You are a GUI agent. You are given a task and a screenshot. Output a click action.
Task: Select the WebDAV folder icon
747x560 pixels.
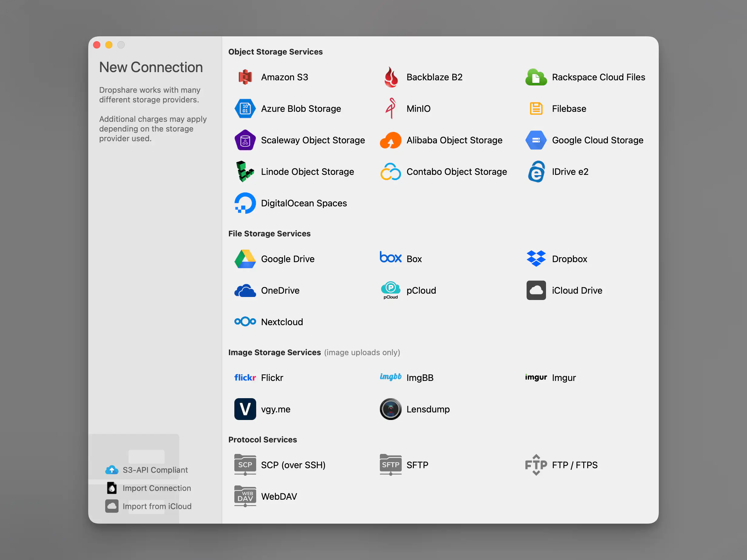(x=245, y=496)
